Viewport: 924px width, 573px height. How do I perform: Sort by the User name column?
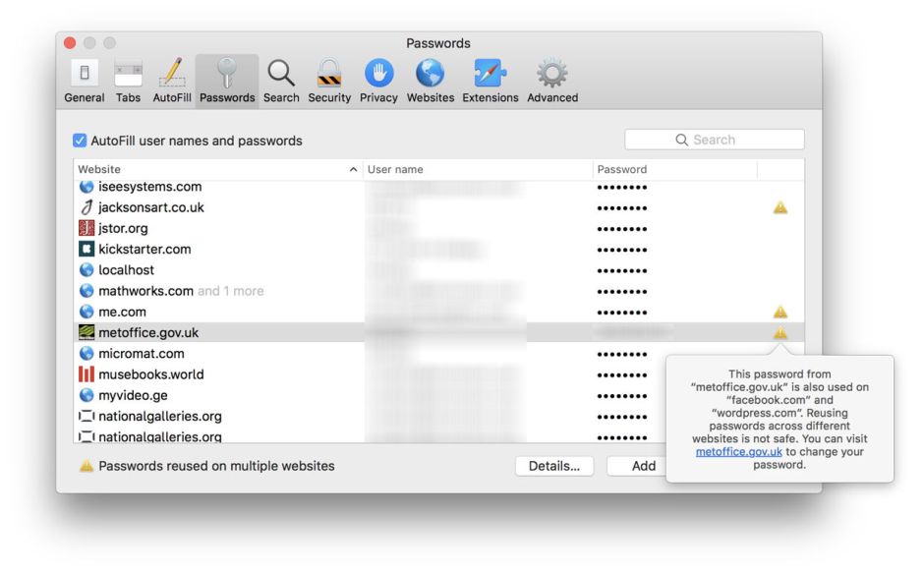(x=477, y=169)
